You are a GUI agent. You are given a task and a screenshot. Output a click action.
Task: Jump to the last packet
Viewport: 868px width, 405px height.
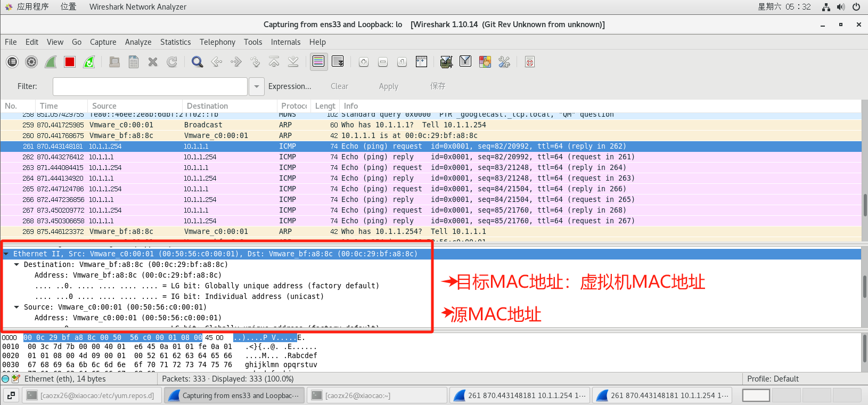pyautogui.click(x=293, y=62)
